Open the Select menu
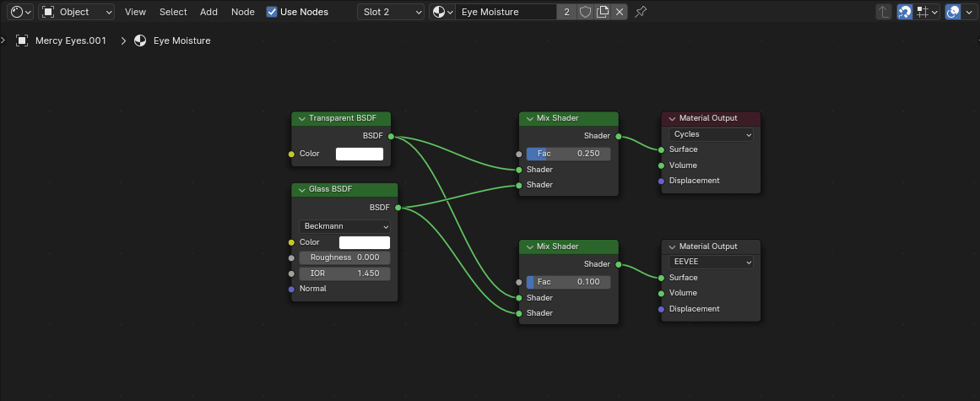Image resolution: width=980 pixels, height=401 pixels. point(173,11)
